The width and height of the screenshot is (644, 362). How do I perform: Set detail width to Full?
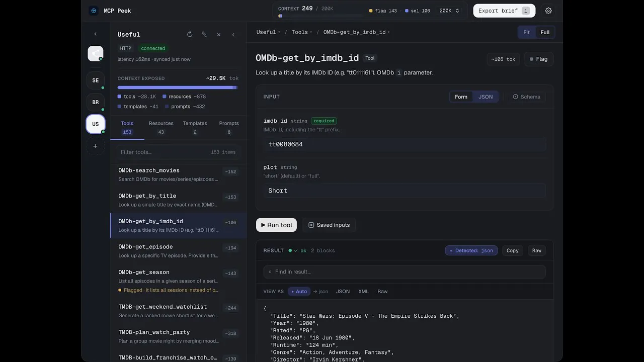click(x=545, y=32)
